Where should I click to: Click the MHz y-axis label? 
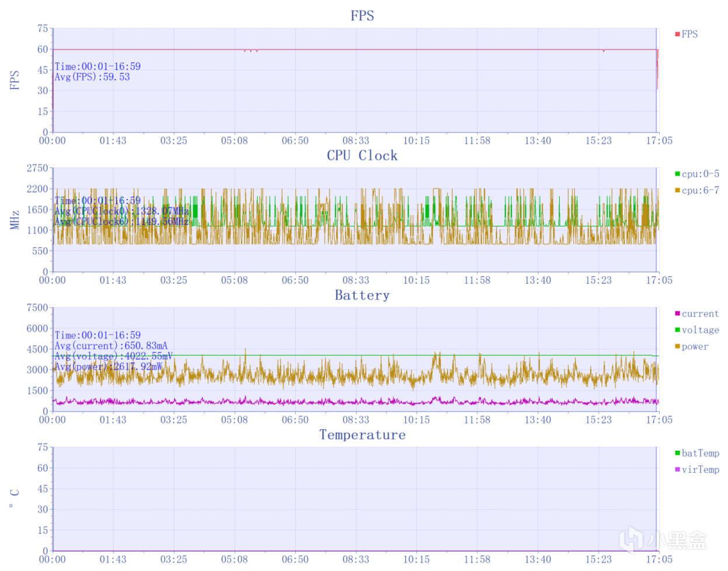coord(15,220)
